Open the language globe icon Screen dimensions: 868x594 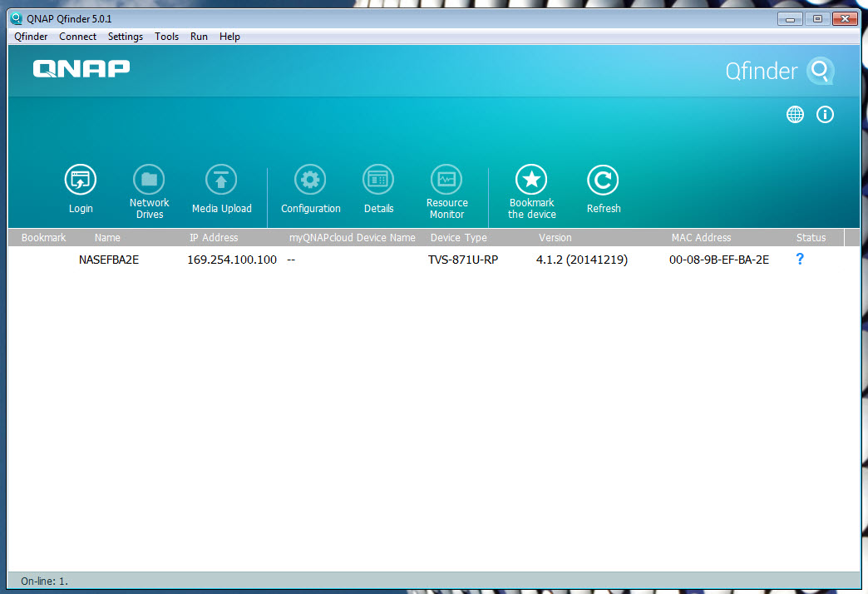(x=795, y=115)
